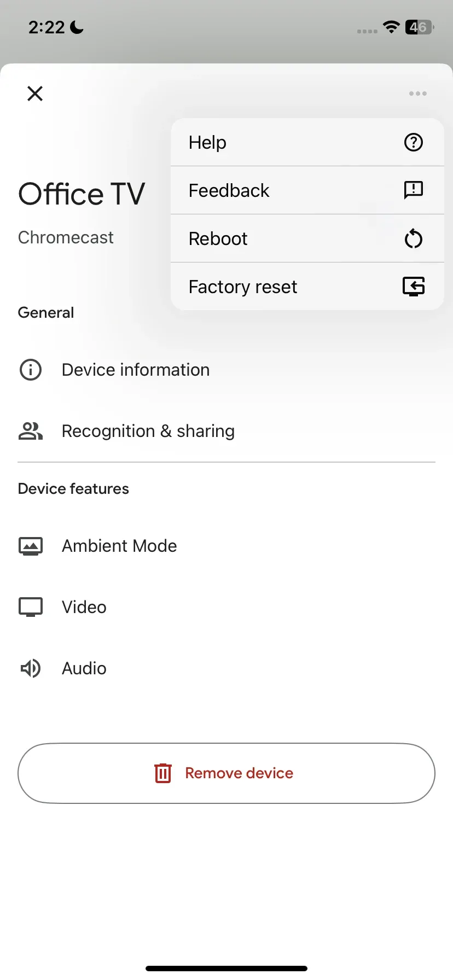453x980 pixels.
Task: Tap the red trash can icon
Action: coord(163,773)
